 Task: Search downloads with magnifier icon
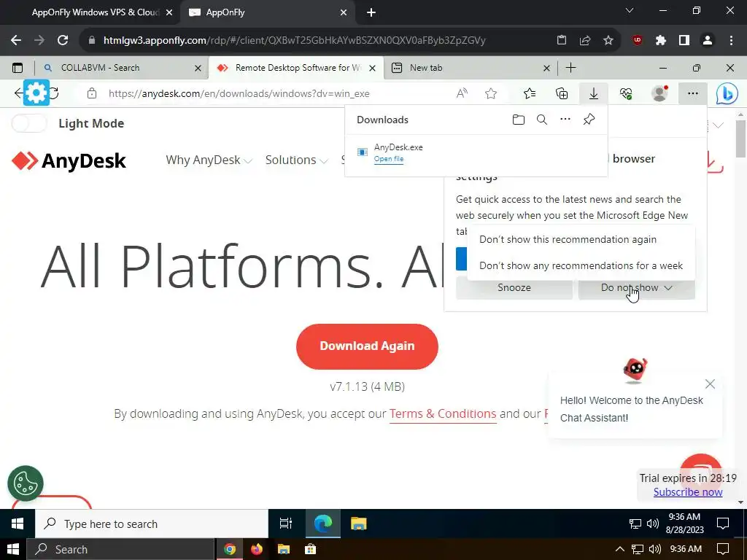coord(542,120)
